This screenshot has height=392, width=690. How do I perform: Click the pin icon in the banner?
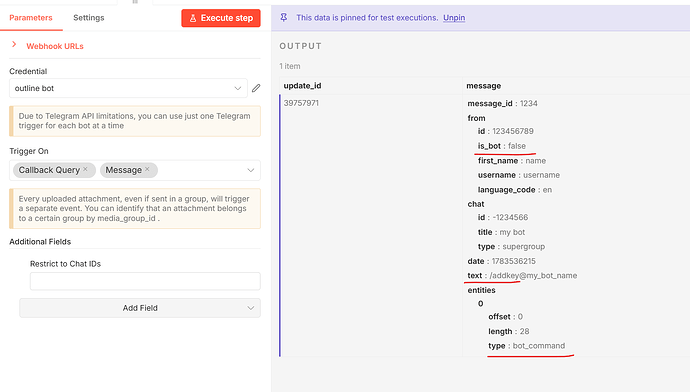coord(284,18)
